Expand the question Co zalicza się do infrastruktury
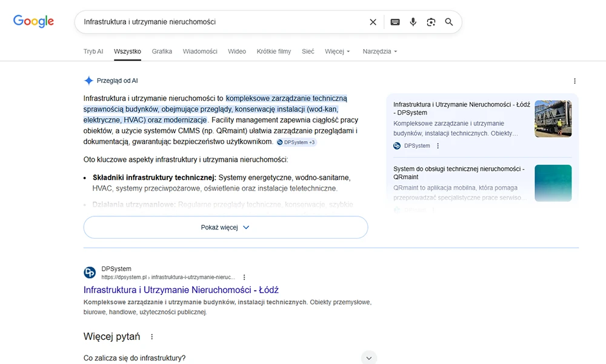Image resolution: width=606 pixels, height=364 pixels. click(x=368, y=357)
